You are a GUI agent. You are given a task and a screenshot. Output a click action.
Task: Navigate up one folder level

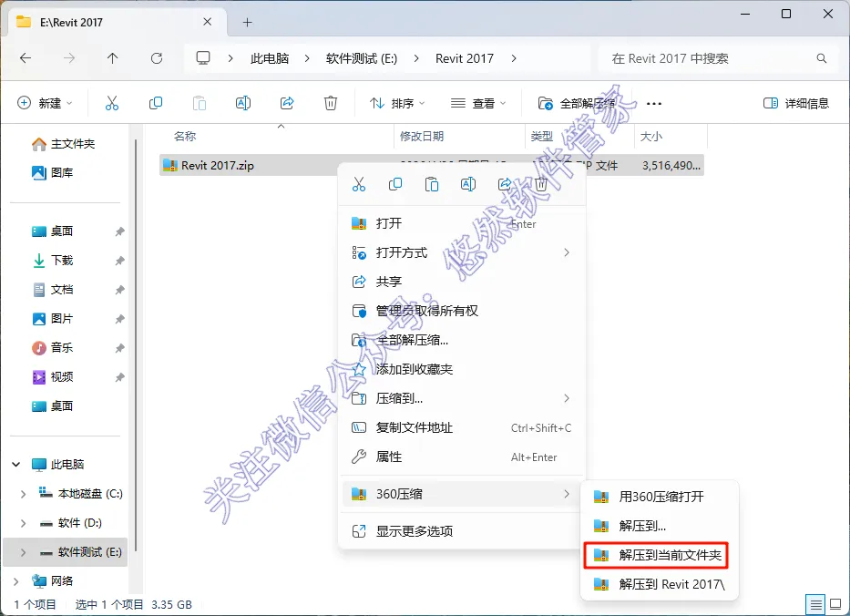coord(112,58)
